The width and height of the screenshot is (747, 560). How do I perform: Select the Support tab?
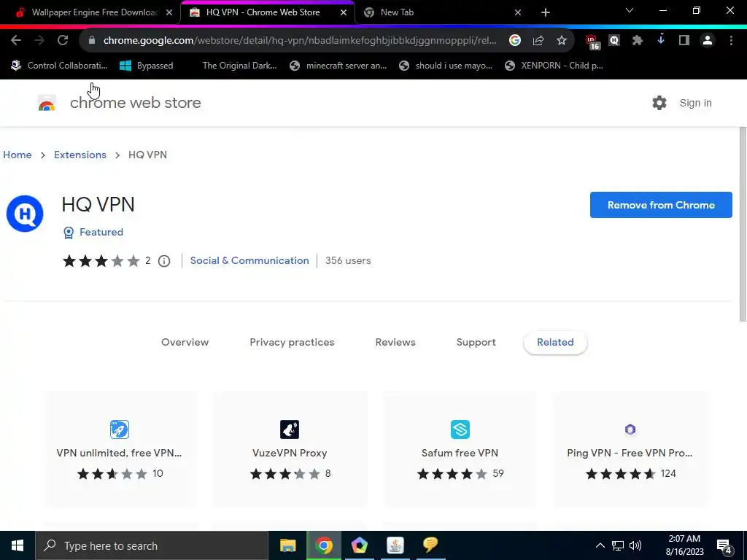coord(476,343)
